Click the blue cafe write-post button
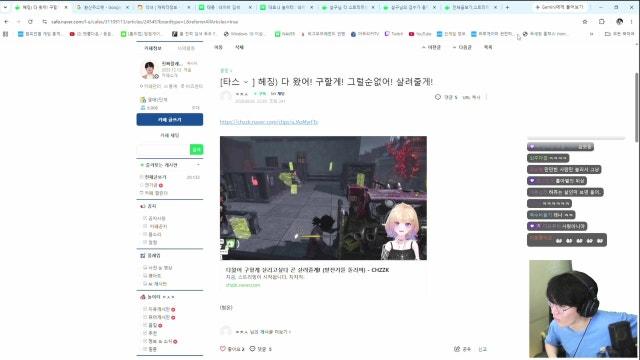640x360 pixels. tap(170, 120)
